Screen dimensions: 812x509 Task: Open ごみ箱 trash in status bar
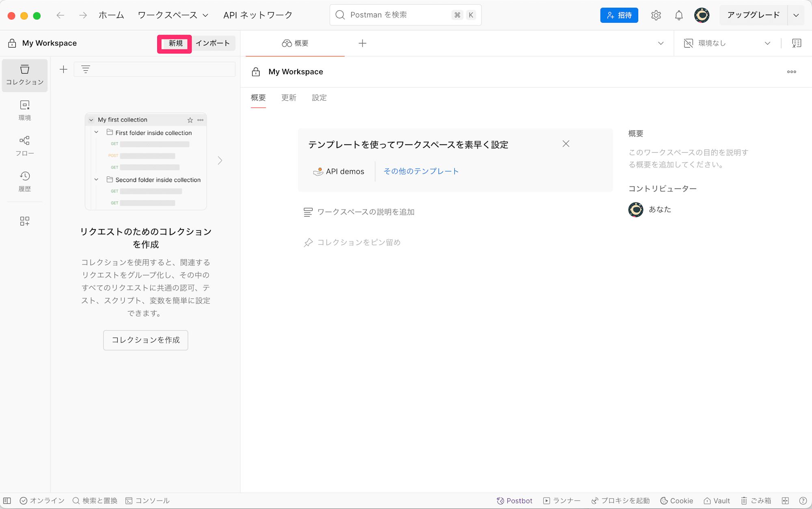[756, 500]
